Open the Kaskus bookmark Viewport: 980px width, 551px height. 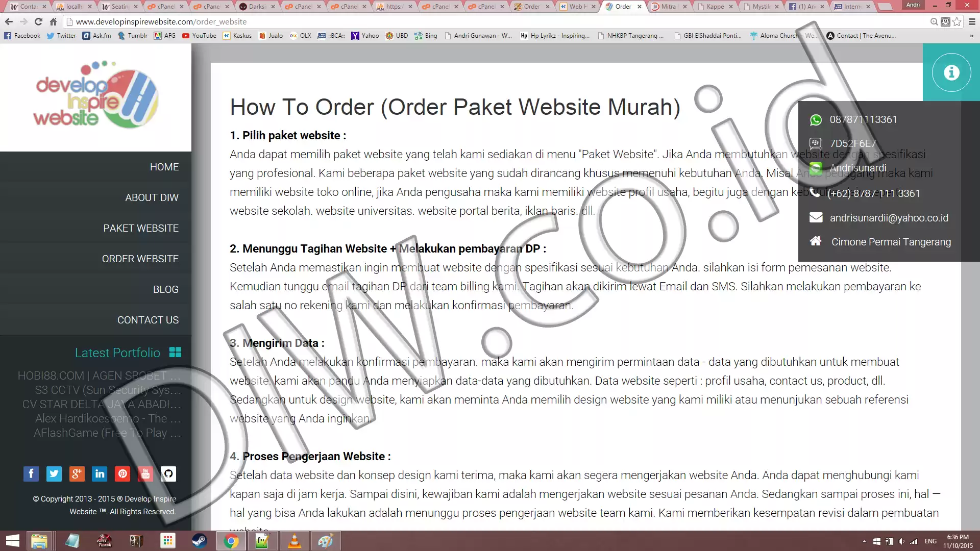237,36
